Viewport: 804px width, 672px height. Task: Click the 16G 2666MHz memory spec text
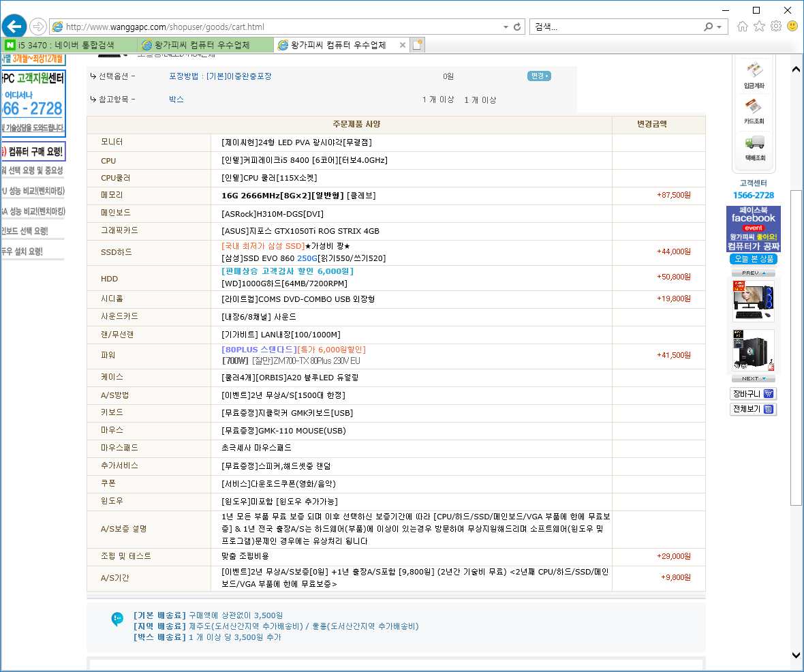click(298, 196)
